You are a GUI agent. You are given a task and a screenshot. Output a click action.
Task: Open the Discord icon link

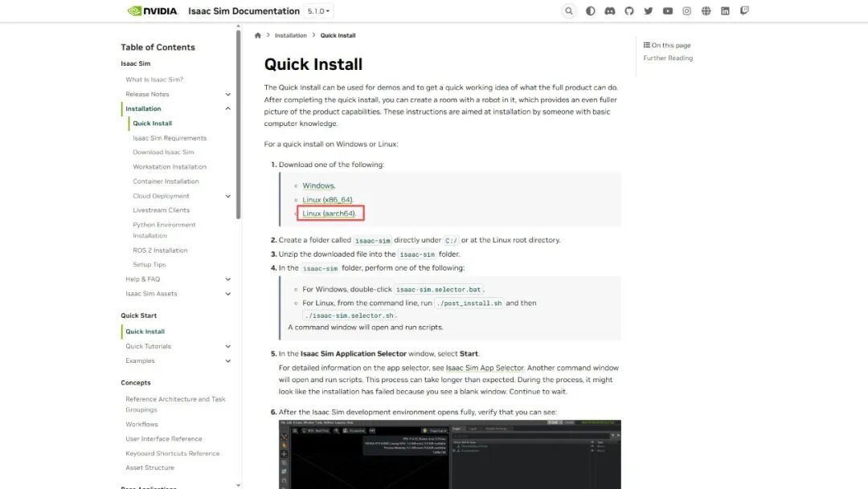pyautogui.click(x=609, y=11)
